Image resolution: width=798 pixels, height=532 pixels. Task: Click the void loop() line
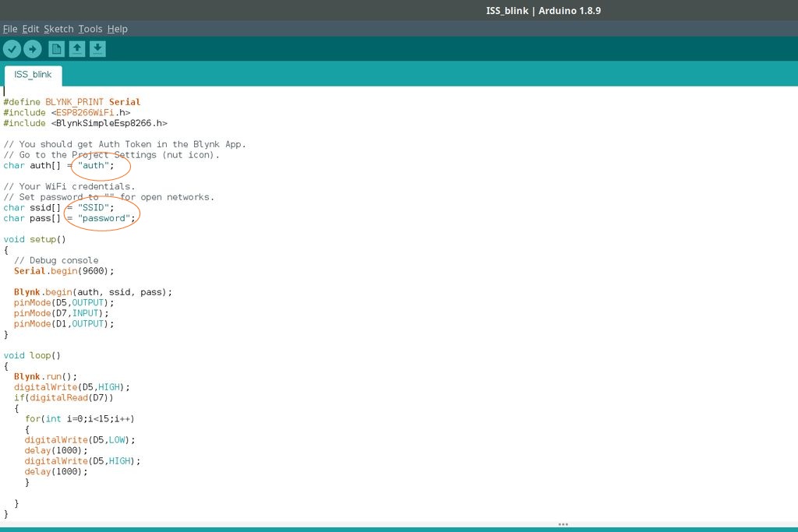[x=32, y=355]
